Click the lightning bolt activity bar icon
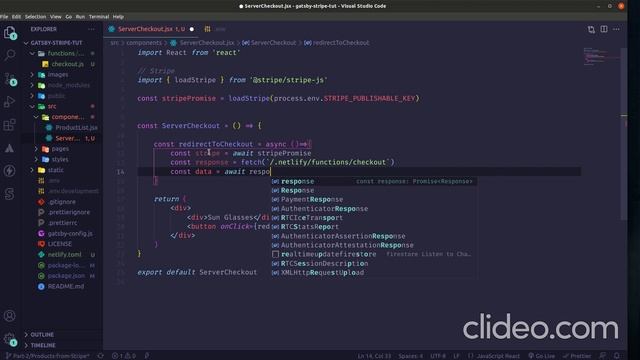Screen dimensions: 640x360 pyautogui.click(x=10, y=171)
